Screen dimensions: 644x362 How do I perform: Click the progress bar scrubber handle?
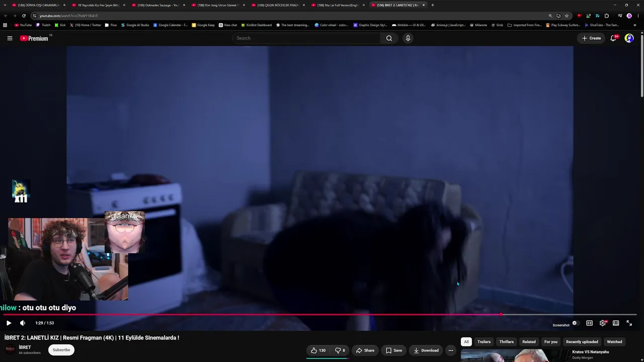tap(501, 315)
